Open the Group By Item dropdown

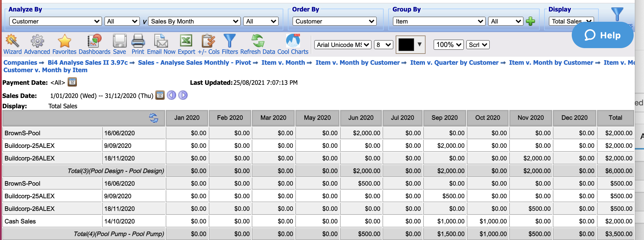(x=439, y=21)
